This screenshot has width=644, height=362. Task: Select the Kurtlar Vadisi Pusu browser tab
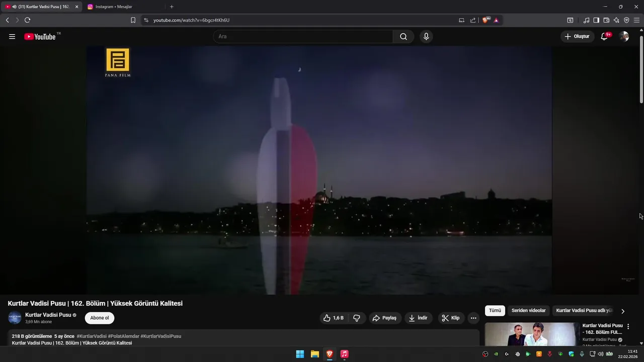40,7
